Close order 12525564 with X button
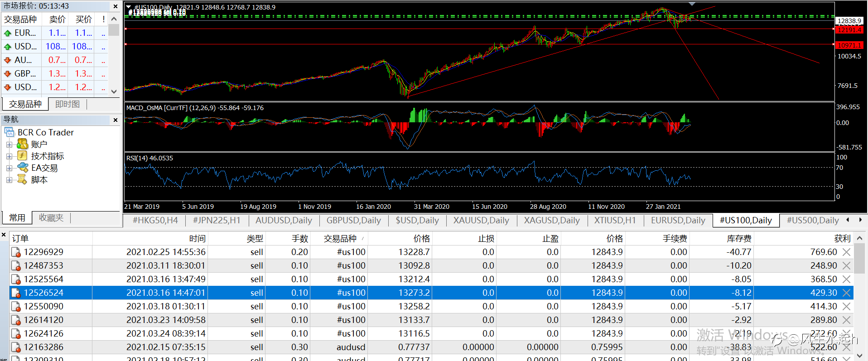 click(846, 279)
